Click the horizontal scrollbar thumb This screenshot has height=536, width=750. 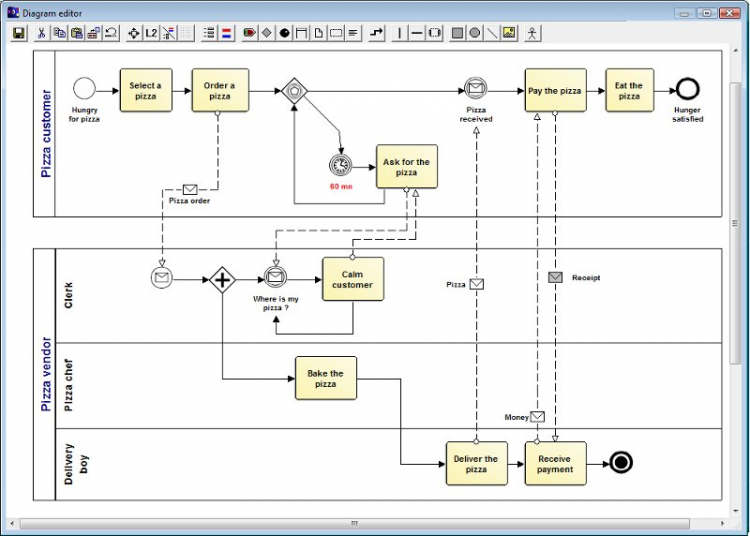354,524
